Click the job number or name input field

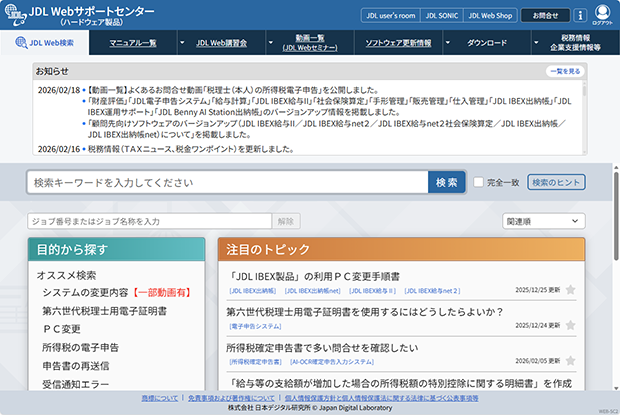pyautogui.click(x=149, y=221)
